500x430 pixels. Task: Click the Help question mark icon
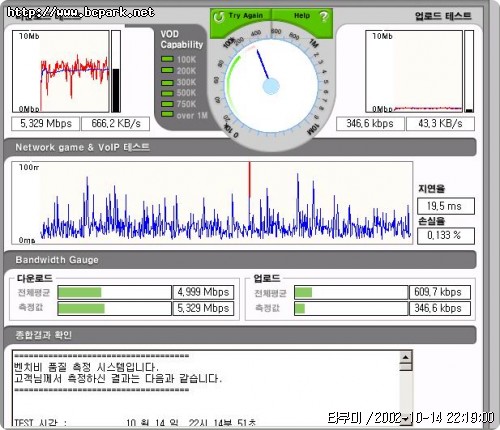(323, 16)
